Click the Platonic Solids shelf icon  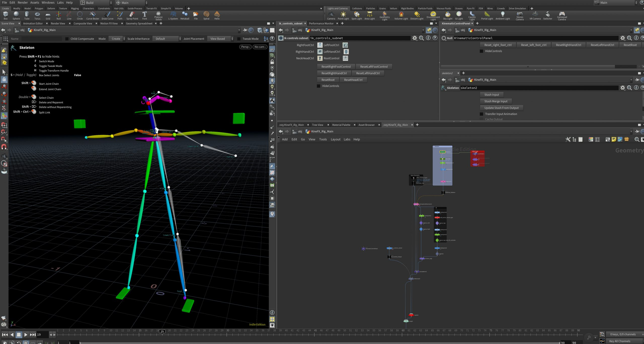point(158,15)
